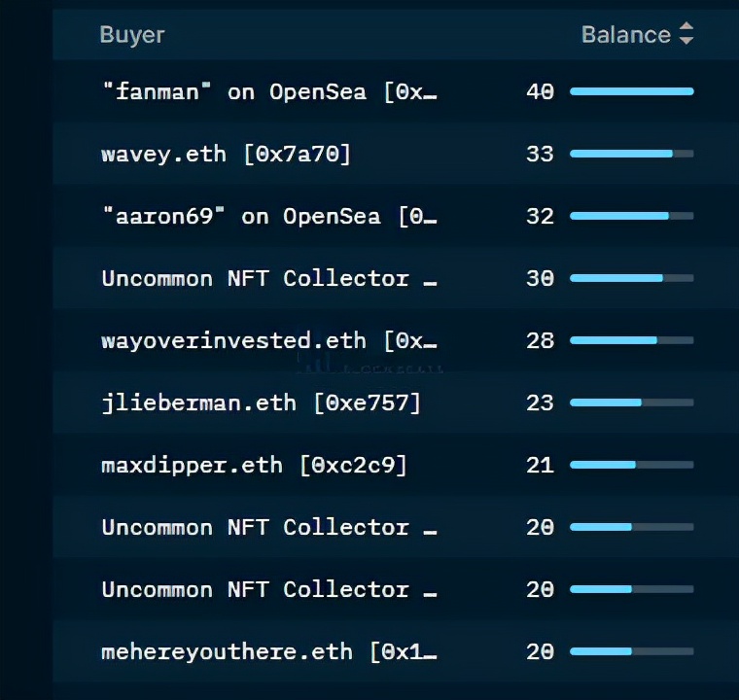Viewport: 739px width, 700px height.
Task: Click balance value 40
Action: point(540,91)
